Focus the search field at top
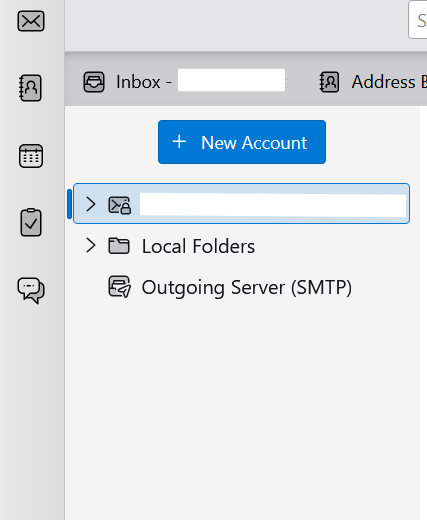The image size is (427, 520). 418,20
